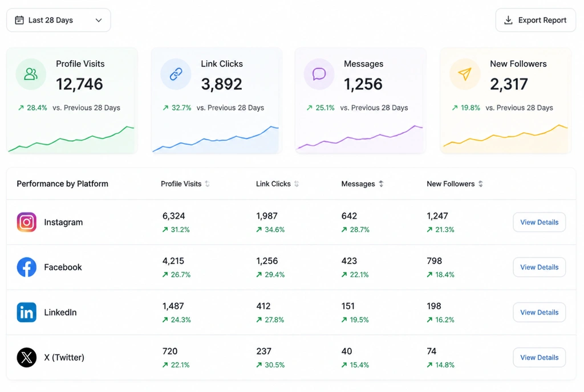Open the New Followers yellow trend chart
584x392 pixels.
(x=505, y=138)
